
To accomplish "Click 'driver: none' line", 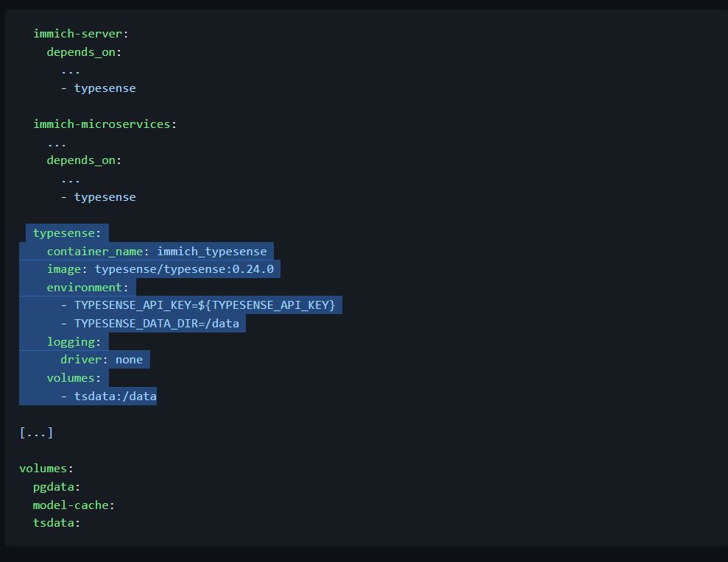I will coord(102,360).
